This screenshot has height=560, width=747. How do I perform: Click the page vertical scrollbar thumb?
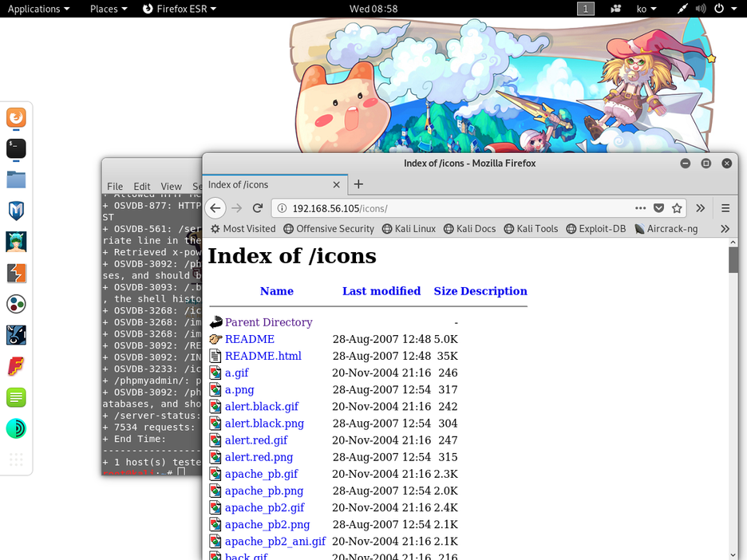coord(733,260)
